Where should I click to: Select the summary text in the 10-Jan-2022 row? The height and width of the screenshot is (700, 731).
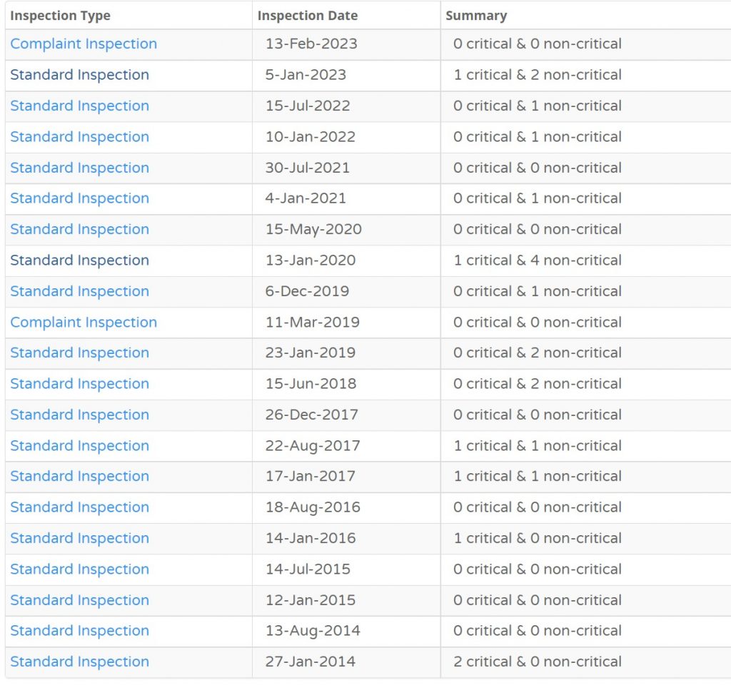[x=538, y=136]
